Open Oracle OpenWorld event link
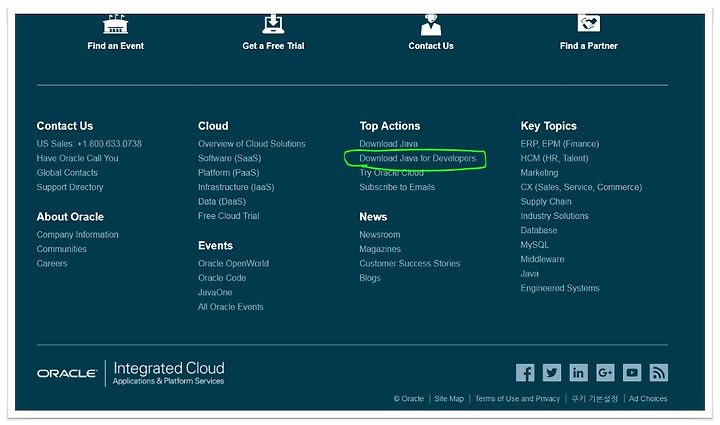Viewport: 720px width, 425px height. coord(233,263)
